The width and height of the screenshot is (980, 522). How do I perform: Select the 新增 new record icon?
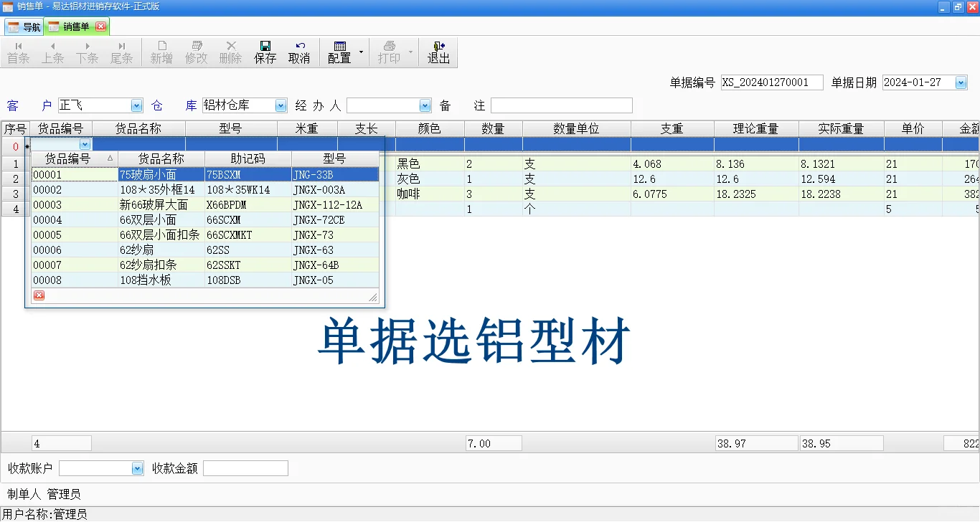161,51
